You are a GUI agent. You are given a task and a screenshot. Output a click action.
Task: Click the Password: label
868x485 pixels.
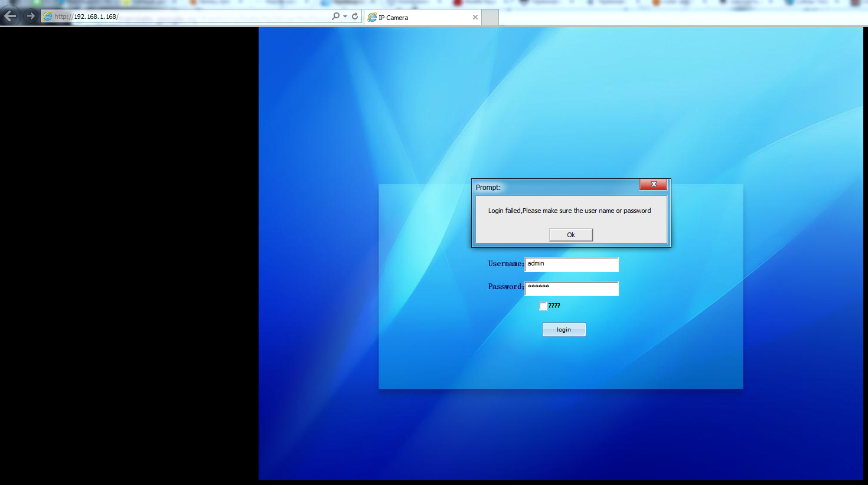point(506,287)
